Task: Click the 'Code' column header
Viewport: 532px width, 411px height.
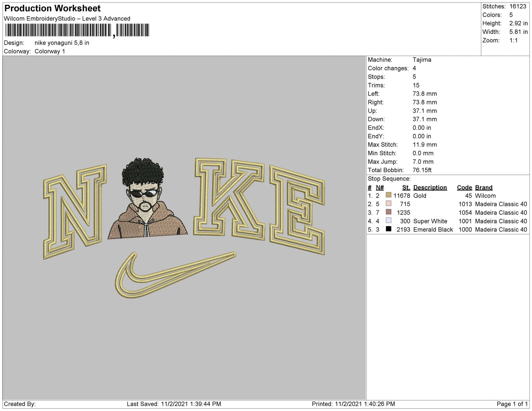Action: (464, 187)
